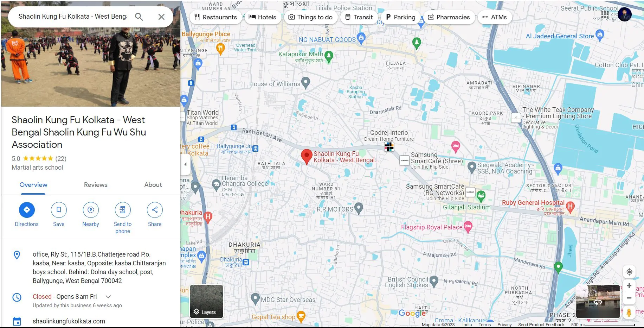Viewport: 644px width, 328px height.
Task: Save this place with the bookmark icon
Action: coord(59,210)
